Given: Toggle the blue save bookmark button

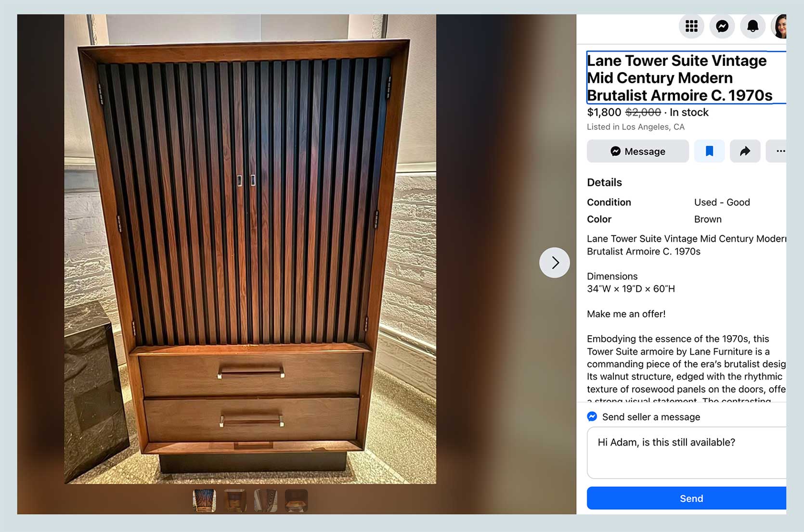Looking at the screenshot, I should [709, 151].
